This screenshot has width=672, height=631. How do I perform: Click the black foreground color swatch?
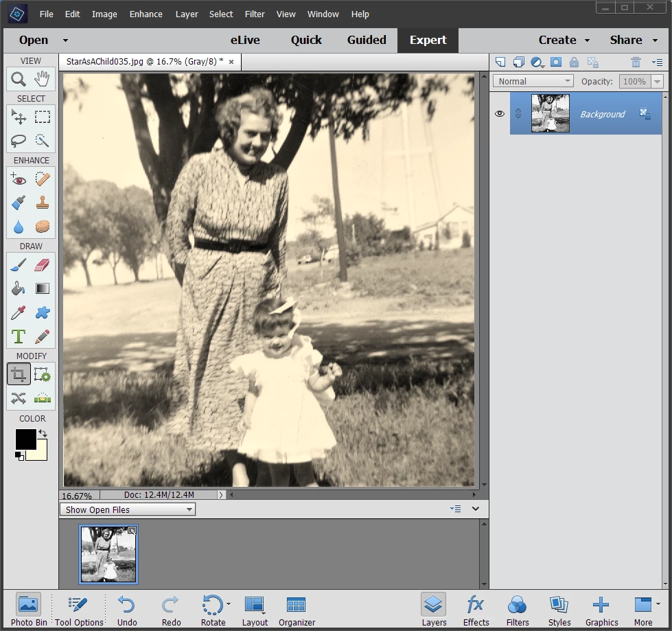pyautogui.click(x=25, y=439)
